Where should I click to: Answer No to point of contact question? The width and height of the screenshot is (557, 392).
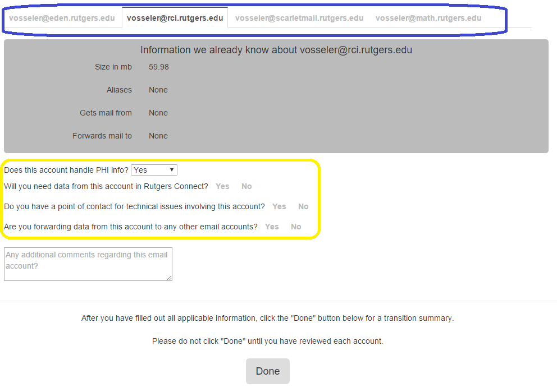(x=303, y=206)
